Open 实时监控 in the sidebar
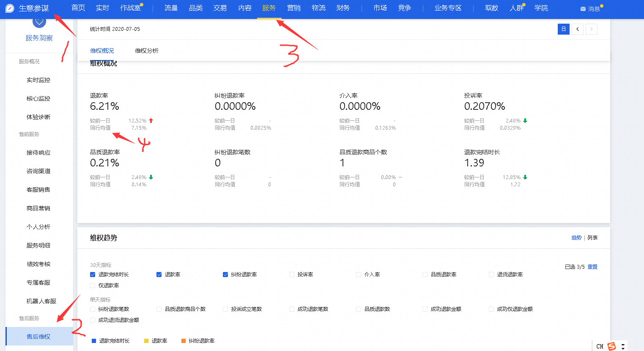644x351 pixels. tap(38, 80)
